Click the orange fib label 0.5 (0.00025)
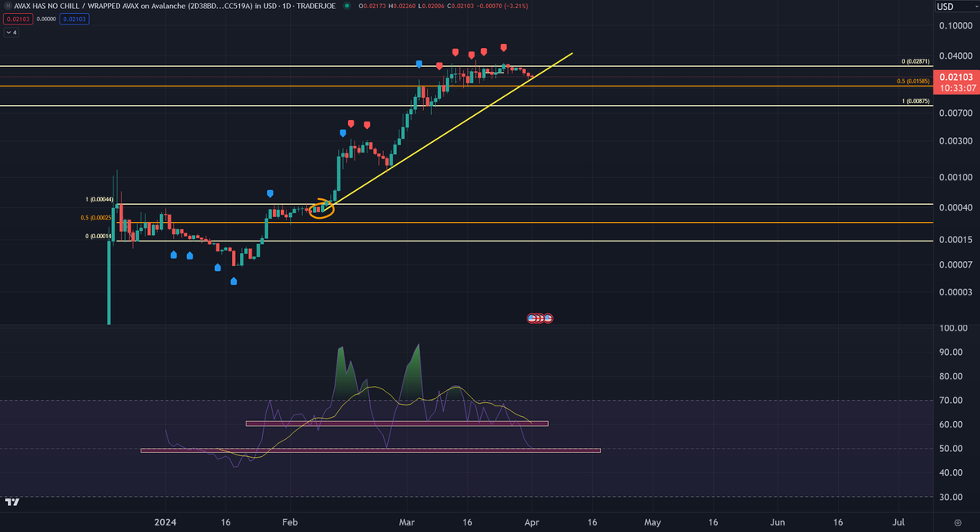 pos(96,217)
